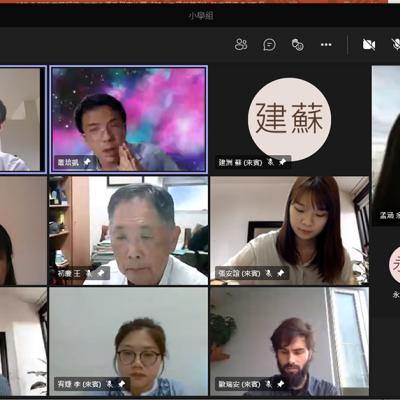This screenshot has height=400, width=400.
Task: Click the 歐瑞安 (來賓) name label
Action: [239, 384]
